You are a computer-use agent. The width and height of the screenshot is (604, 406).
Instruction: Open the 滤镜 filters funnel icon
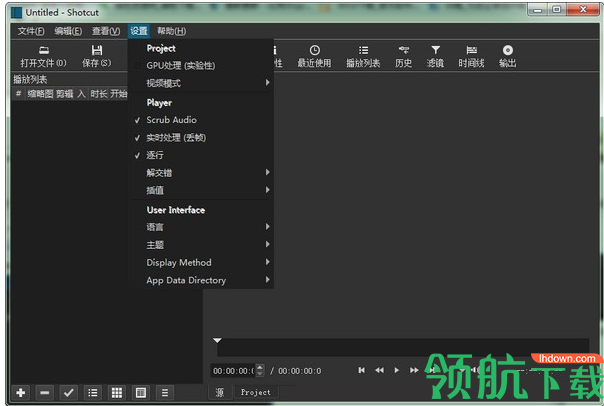tap(435, 56)
